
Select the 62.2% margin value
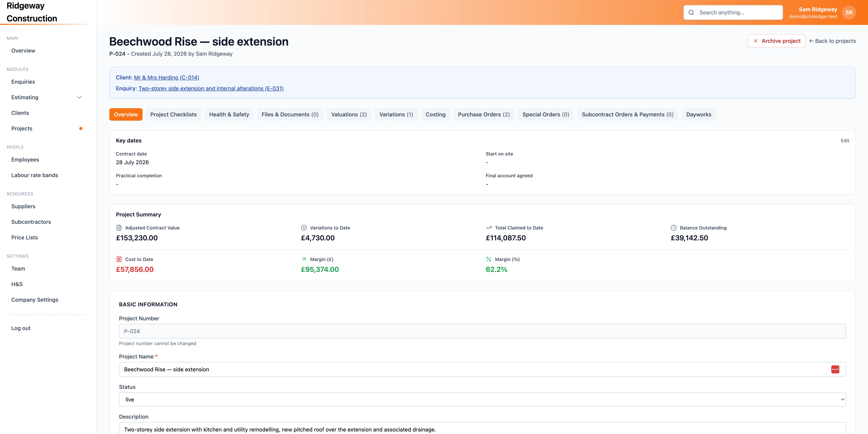tap(496, 270)
